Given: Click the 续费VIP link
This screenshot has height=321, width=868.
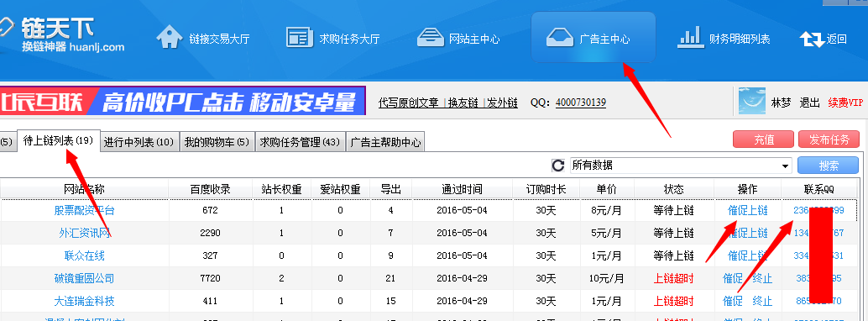Looking at the screenshot, I should coord(845,103).
